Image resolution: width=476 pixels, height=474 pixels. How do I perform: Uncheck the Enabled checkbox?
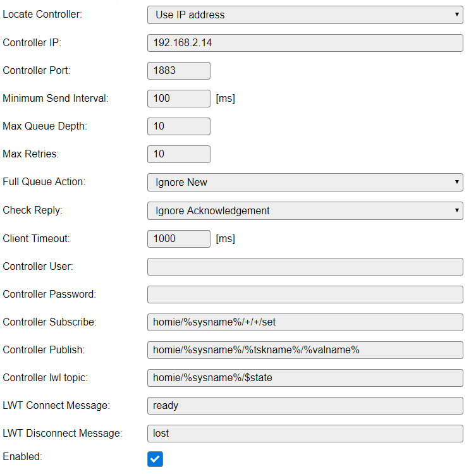[x=155, y=459]
